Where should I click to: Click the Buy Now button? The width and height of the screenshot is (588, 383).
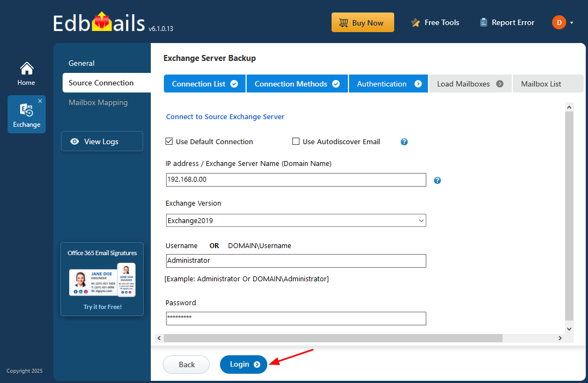[x=363, y=22]
